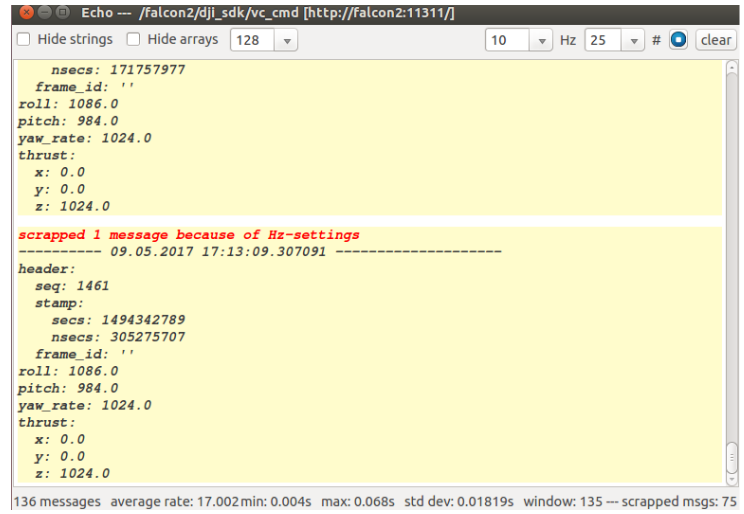Screen dimensions: 744x514
Task: Open the message count dropdown arrow showing 25
Action: tap(633, 40)
